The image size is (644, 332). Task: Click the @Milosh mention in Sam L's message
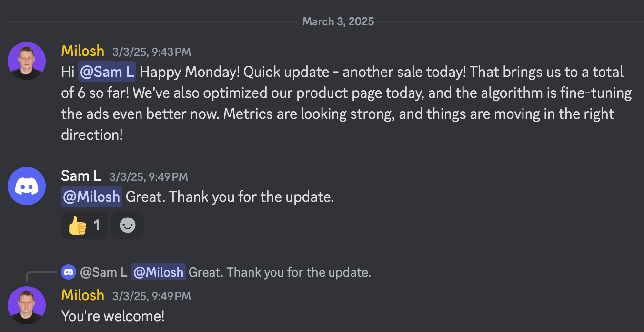click(x=91, y=197)
